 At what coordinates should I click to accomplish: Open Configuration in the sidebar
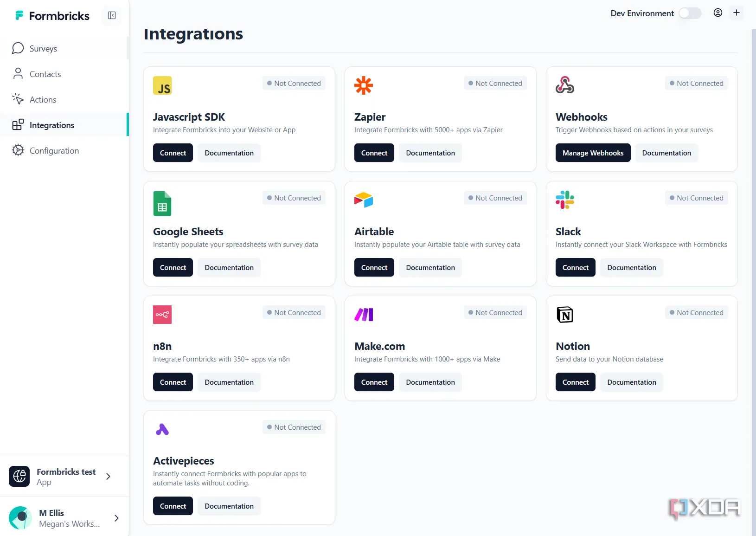(x=64, y=150)
